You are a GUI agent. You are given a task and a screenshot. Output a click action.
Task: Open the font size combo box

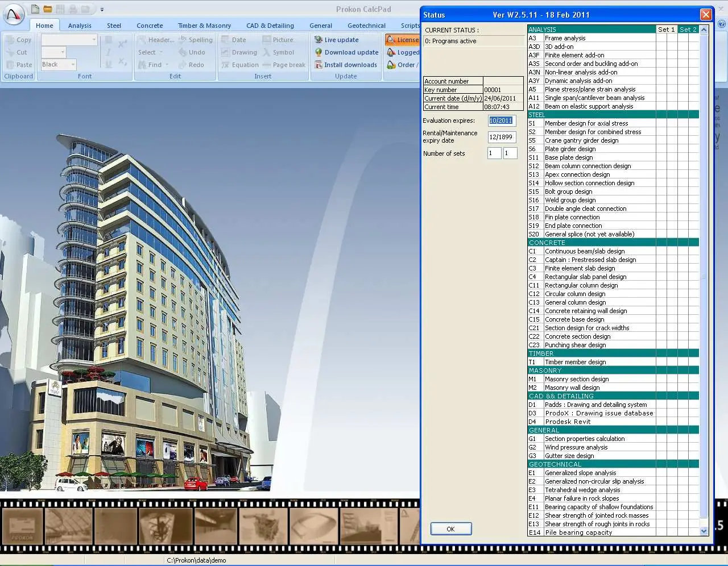[x=53, y=52]
